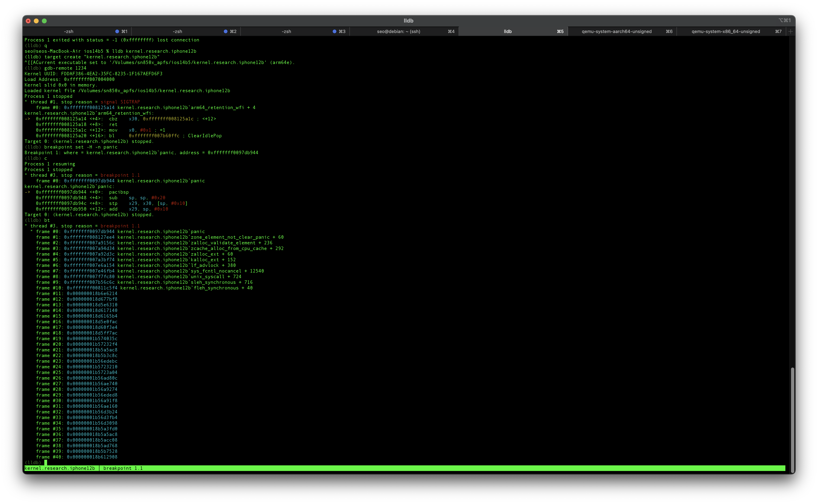Click the blue activity dot on ⌘3 tab
Screen dimensions: 818x504
click(x=334, y=31)
